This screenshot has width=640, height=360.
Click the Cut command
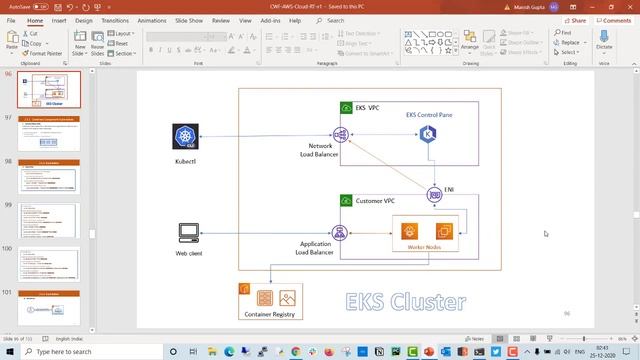tap(30, 33)
